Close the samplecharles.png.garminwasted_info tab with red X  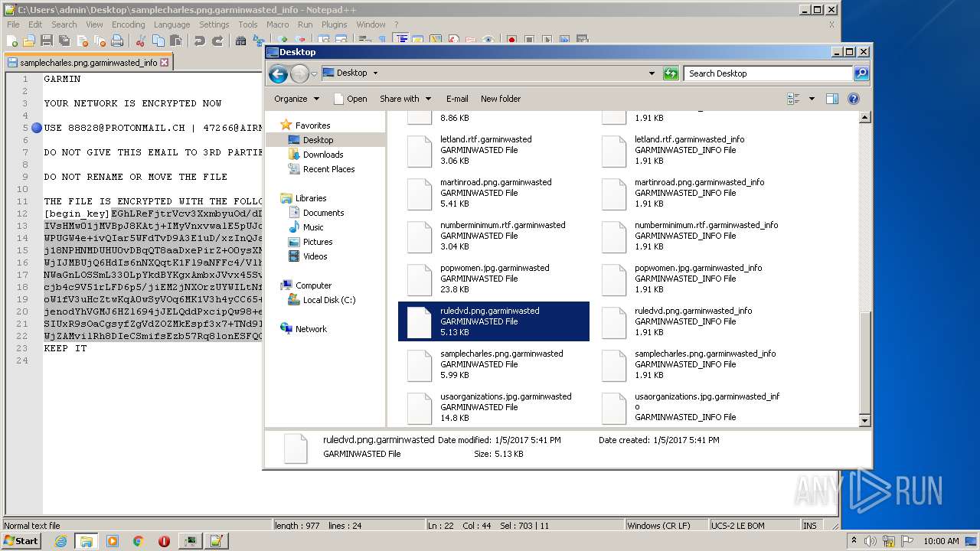164,63
